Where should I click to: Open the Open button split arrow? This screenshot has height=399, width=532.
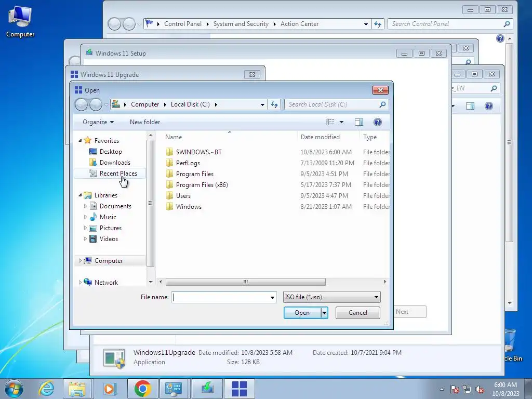point(324,313)
